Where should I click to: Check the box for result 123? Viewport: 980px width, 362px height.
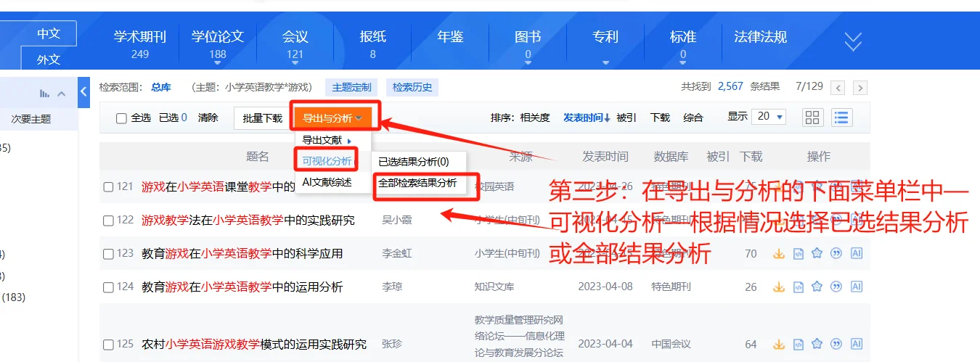108,254
